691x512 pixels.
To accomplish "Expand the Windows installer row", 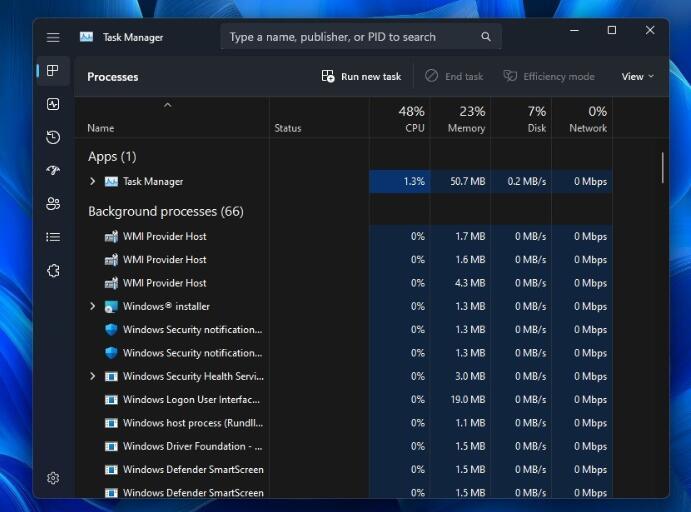I will pyautogui.click(x=93, y=306).
